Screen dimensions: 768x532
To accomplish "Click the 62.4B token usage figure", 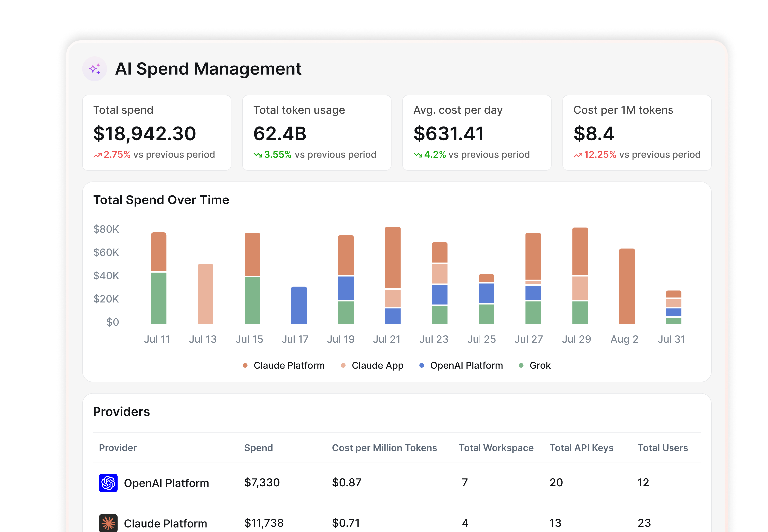I will tap(280, 134).
